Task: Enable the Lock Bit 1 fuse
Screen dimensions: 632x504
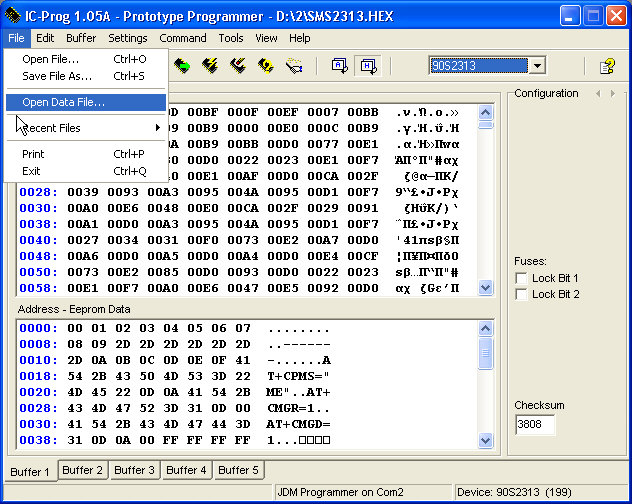Action: (x=521, y=278)
